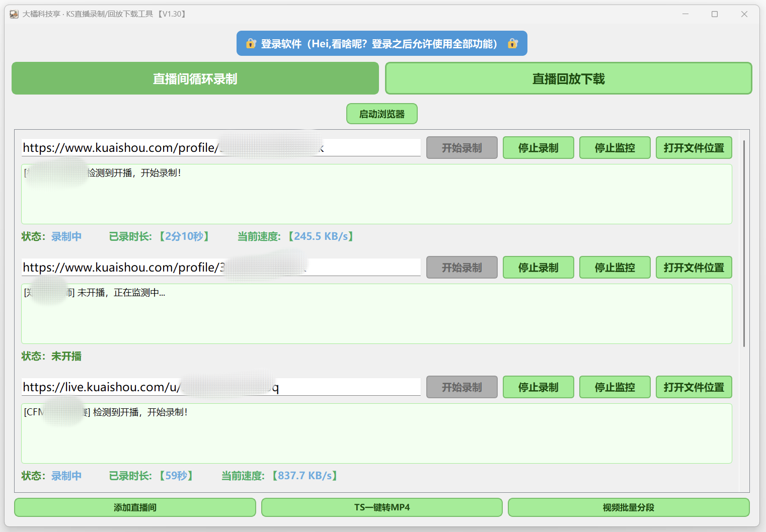Click the app icon in the title bar
This screenshot has height=532, width=766.
[14, 14]
